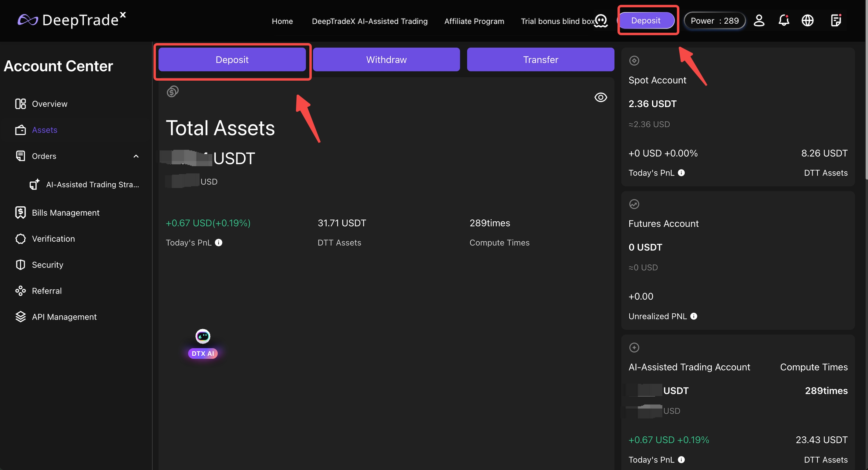868x470 pixels.
Task: Click the AI-Assisted Trading Strategy icon
Action: pos(34,184)
